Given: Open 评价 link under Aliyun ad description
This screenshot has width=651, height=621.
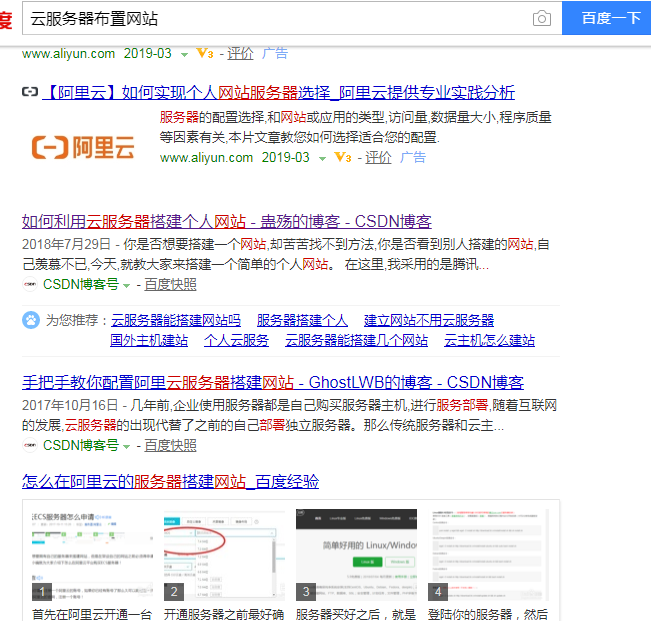Looking at the screenshot, I should click(x=378, y=157).
